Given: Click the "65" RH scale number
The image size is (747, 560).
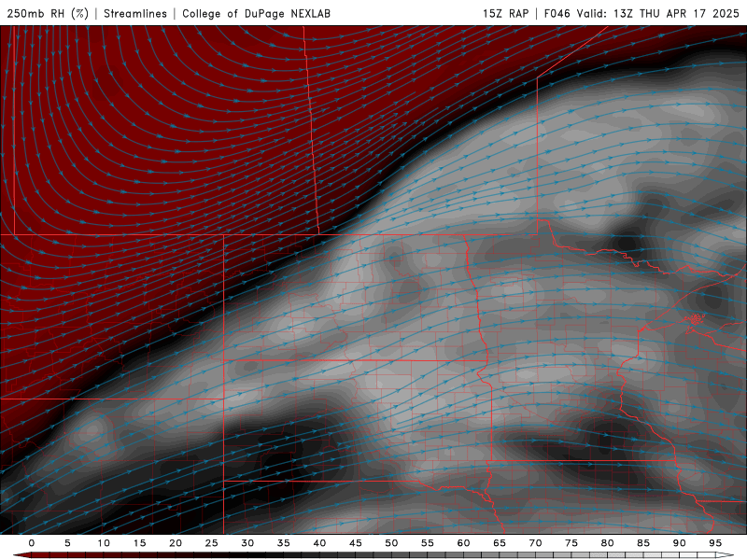Looking at the screenshot, I should 500,543.
